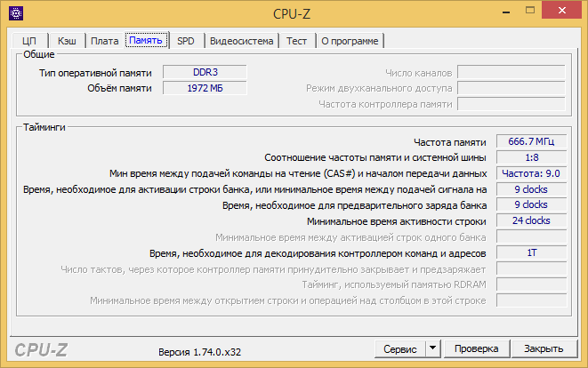
Task: Open the ЦП tab
Action: (x=29, y=41)
